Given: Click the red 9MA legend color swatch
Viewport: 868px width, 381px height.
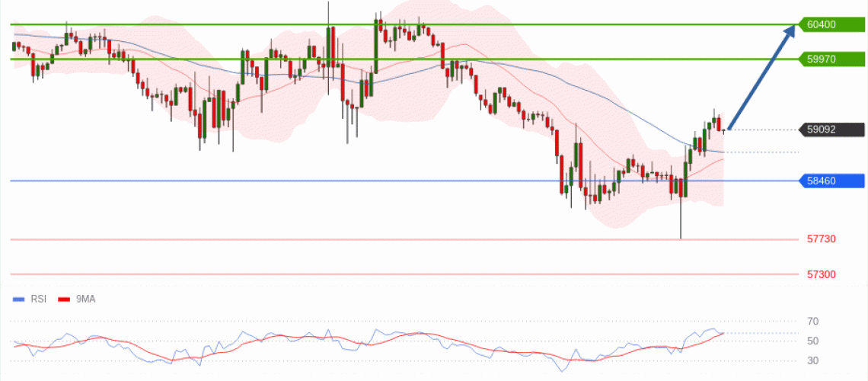Looking at the screenshot, I should click(x=64, y=299).
